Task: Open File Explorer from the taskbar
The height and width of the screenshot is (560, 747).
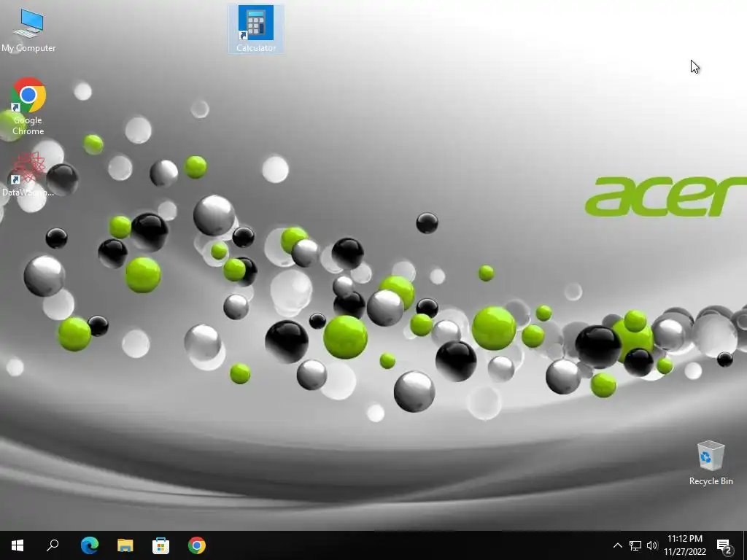Action: [x=125, y=545]
